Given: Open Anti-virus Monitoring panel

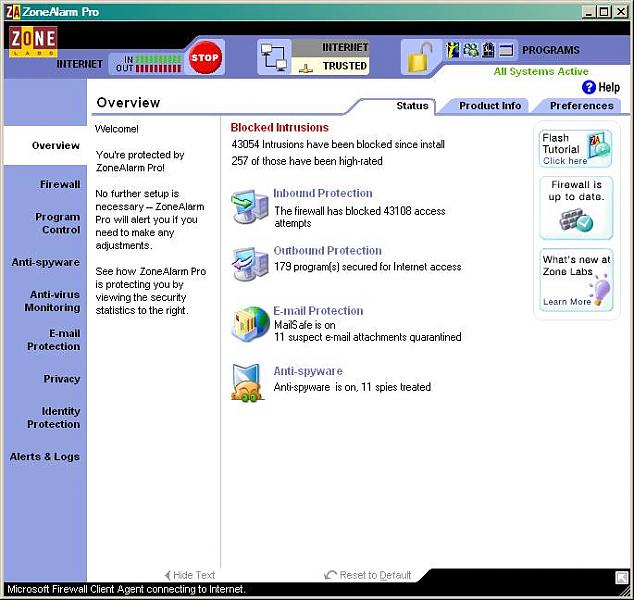Looking at the screenshot, I should point(52,301).
